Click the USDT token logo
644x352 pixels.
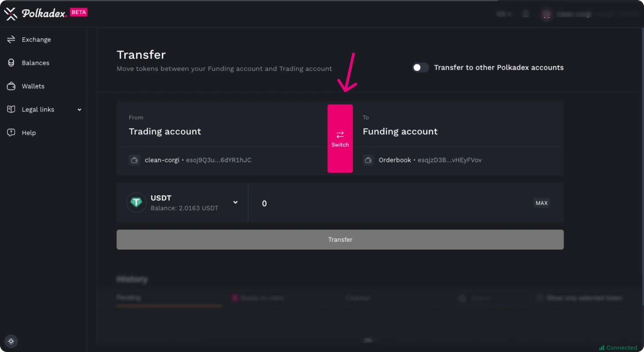(x=136, y=203)
